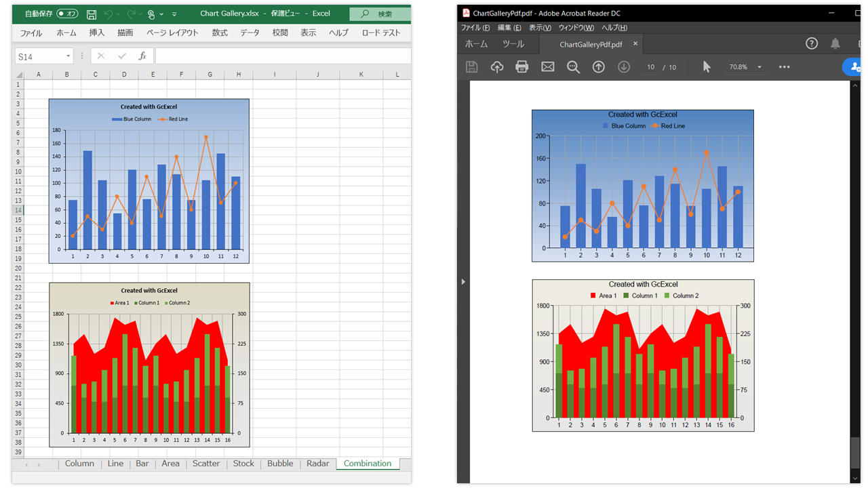This screenshot has width=868, height=488.
Task: Click the touch/mouse mode icon in Excel
Action: click(151, 14)
